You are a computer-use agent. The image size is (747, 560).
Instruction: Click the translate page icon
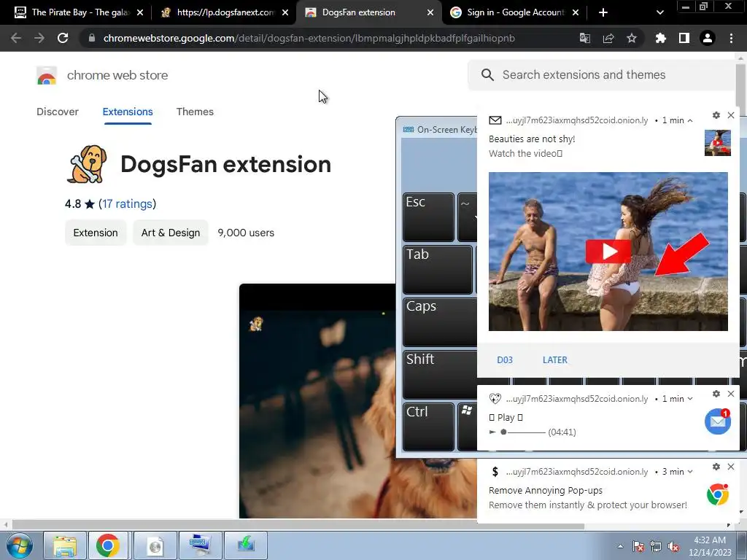(x=584, y=38)
